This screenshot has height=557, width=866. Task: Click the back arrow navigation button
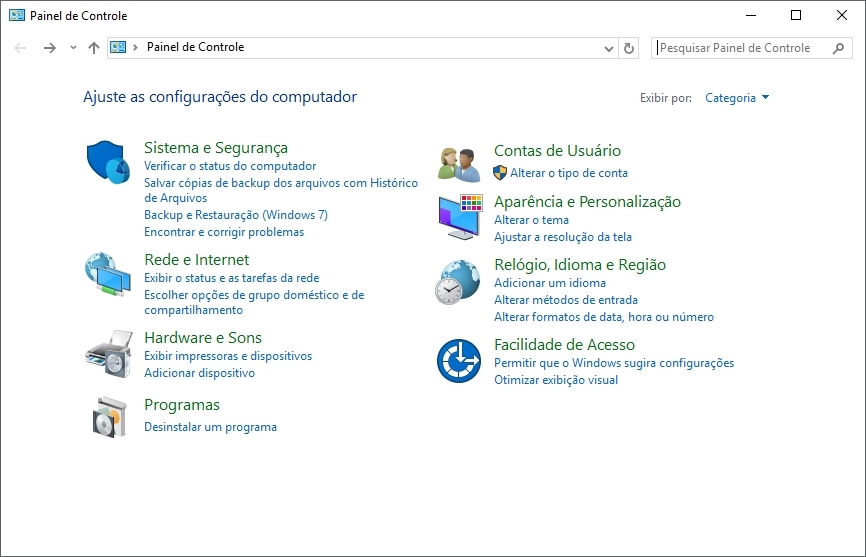coord(20,48)
